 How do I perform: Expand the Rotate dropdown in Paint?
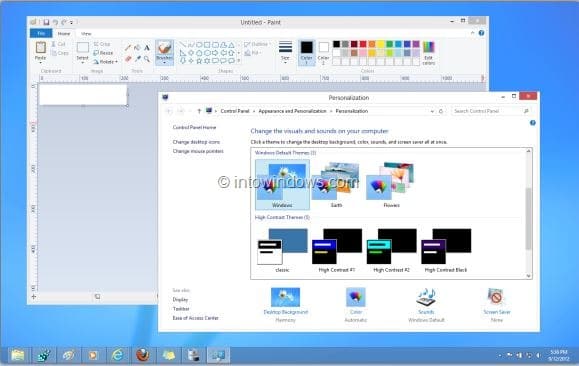pyautogui.click(x=116, y=62)
